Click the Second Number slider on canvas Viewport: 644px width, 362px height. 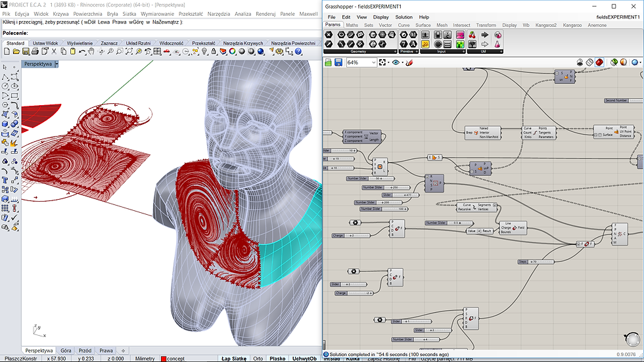[624, 100]
